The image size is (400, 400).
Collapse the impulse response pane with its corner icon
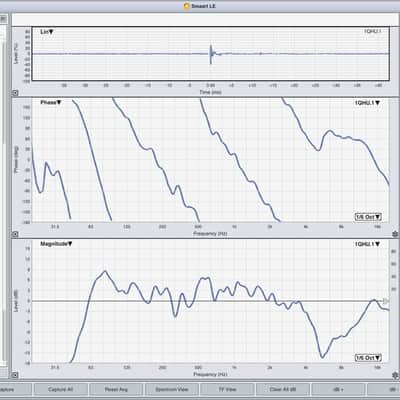15,93
